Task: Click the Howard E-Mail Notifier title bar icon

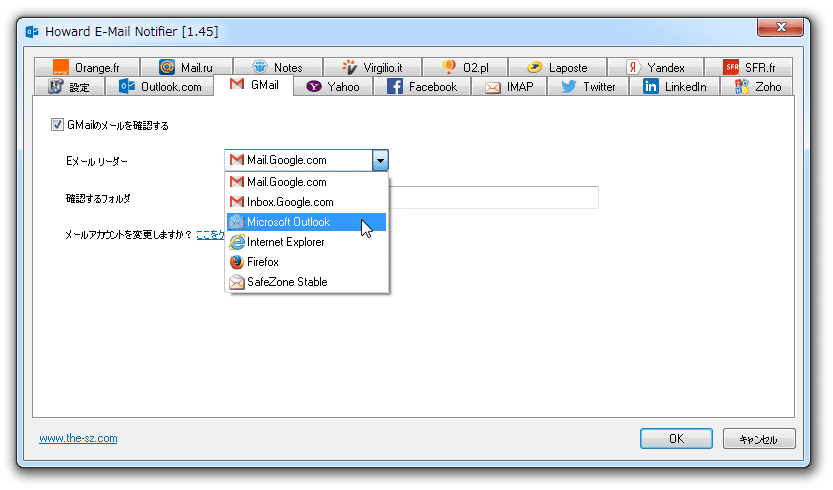Action: point(32,32)
